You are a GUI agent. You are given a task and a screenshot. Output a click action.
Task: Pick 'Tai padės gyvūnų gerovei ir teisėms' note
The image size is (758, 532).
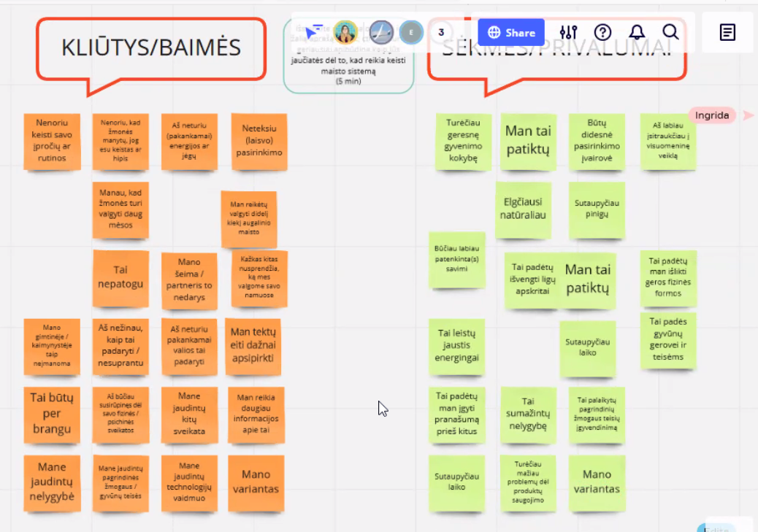click(x=668, y=341)
